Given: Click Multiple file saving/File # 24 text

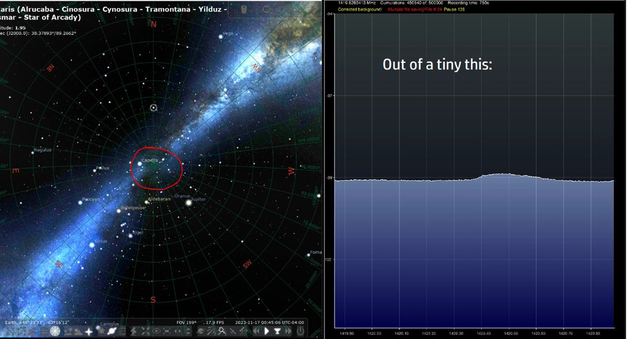Looking at the screenshot, I should click(x=414, y=10).
